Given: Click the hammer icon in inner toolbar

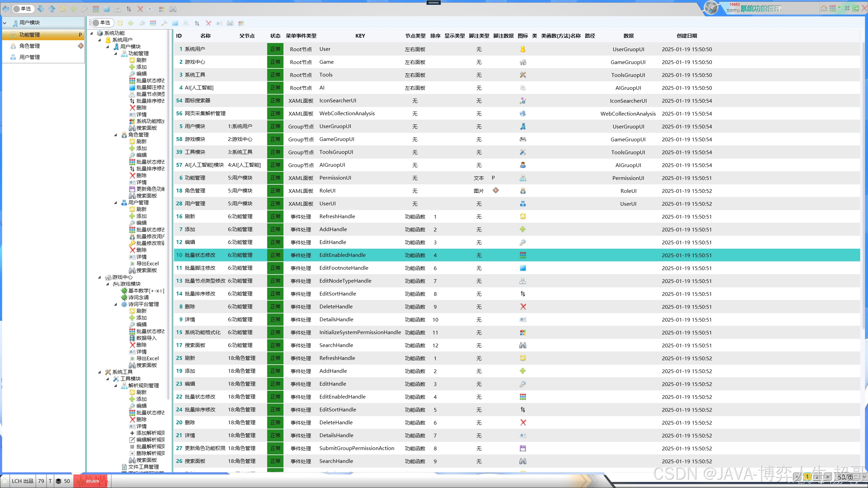Looking at the screenshot, I should pyautogui.click(x=164, y=23).
